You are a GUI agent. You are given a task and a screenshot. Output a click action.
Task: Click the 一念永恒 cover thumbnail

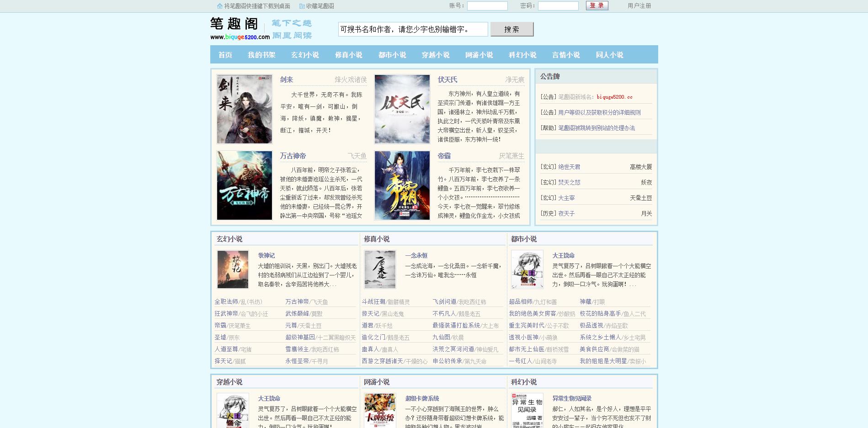[380, 269]
